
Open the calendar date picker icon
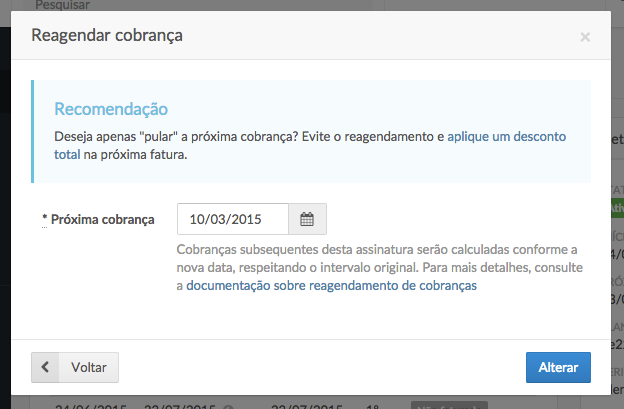coord(307,219)
